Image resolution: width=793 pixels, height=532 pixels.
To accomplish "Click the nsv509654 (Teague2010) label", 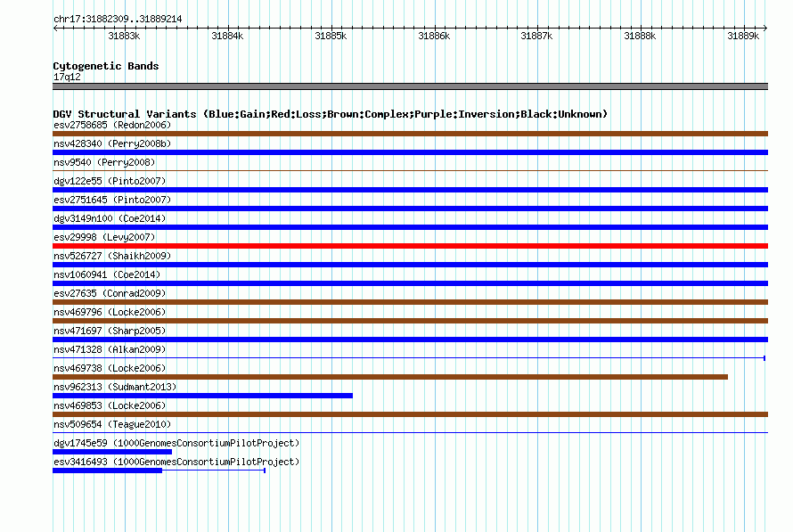I will point(112,424).
